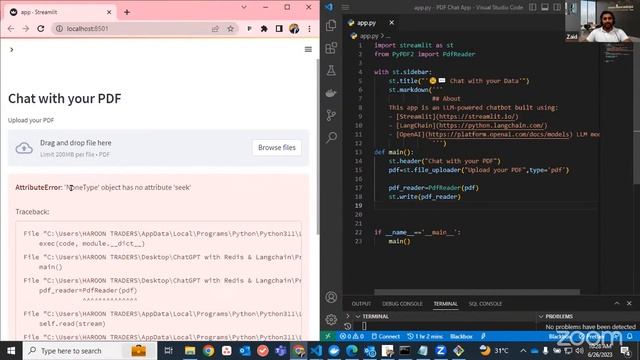Toggle the bottom panel layout icon
The width and height of the screenshot is (640, 360).
tap(545, 7)
